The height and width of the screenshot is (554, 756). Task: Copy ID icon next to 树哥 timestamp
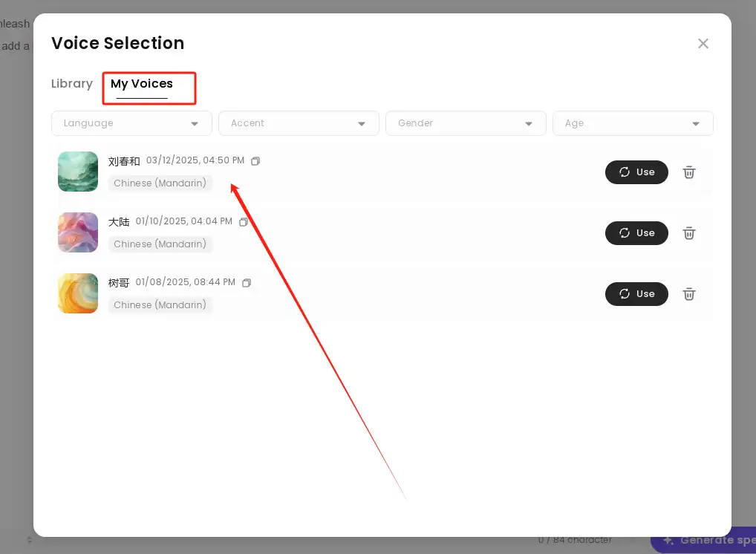(247, 283)
